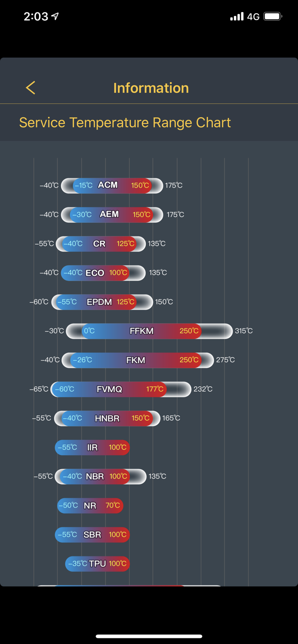298x644 pixels.
Task: Tap the 315°C label beside FFKM
Action: point(244,331)
